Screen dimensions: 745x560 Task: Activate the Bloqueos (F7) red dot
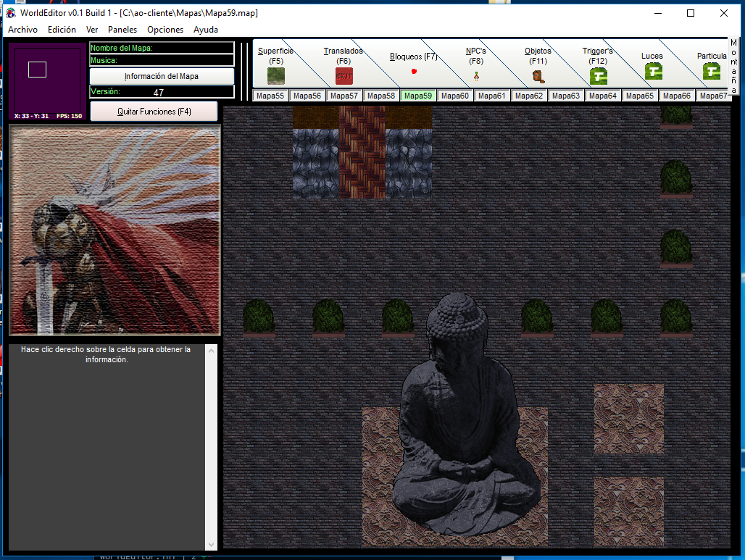pos(414,71)
